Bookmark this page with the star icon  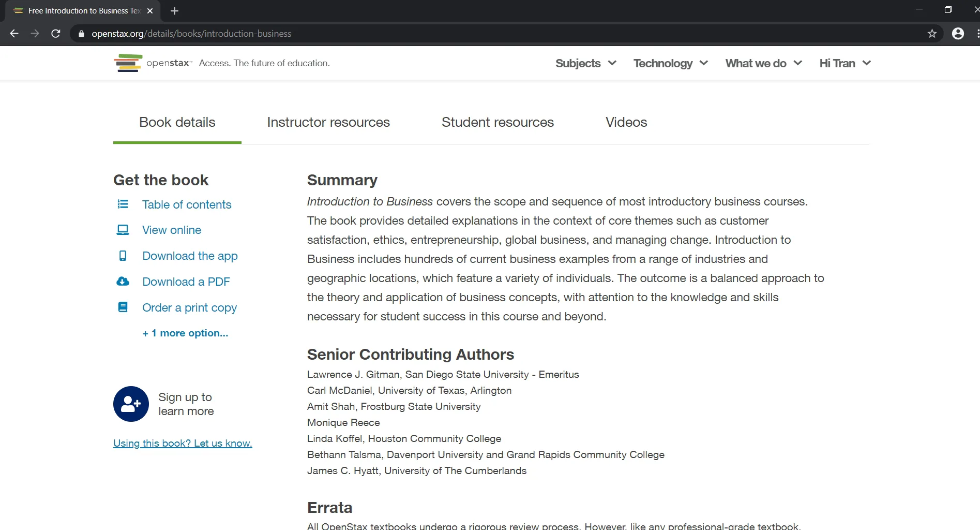click(932, 34)
